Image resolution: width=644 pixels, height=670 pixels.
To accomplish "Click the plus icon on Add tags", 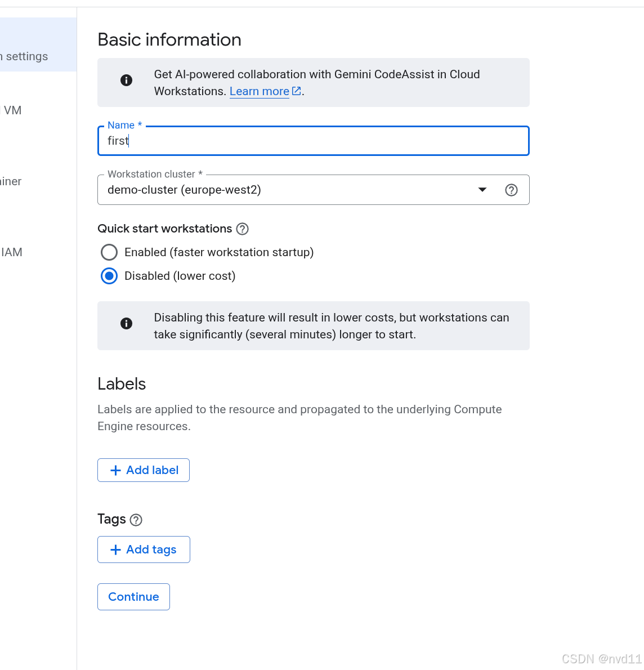I will (x=115, y=550).
